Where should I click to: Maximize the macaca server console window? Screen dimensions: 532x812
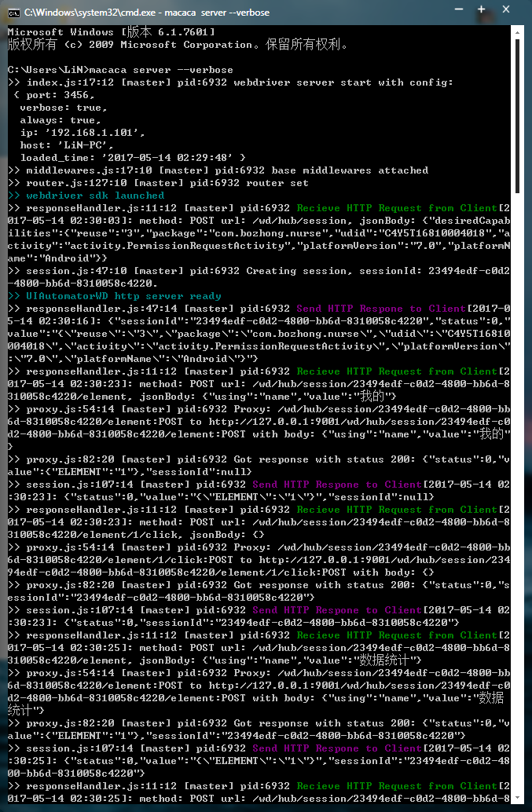coord(481,10)
